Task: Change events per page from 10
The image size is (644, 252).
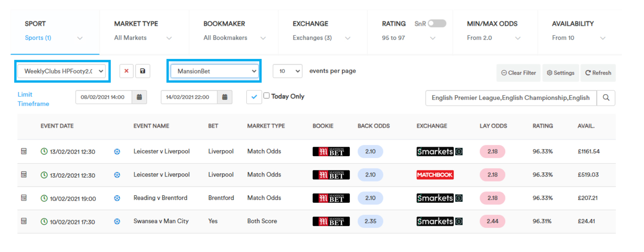Action: point(288,71)
